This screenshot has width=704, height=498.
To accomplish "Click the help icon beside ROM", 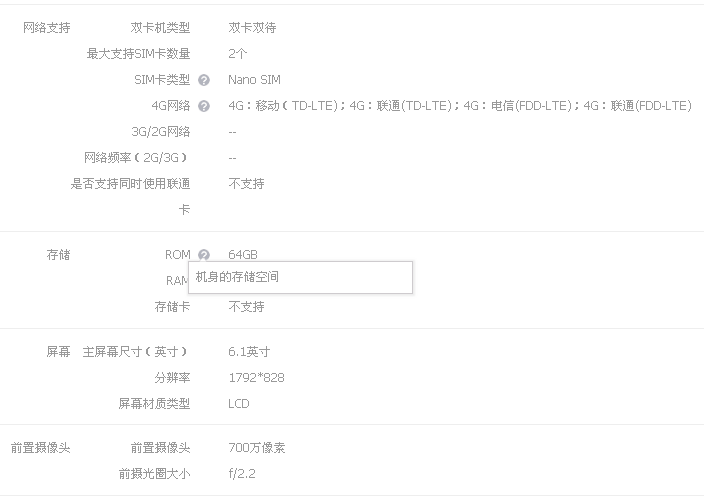I will [x=204, y=255].
